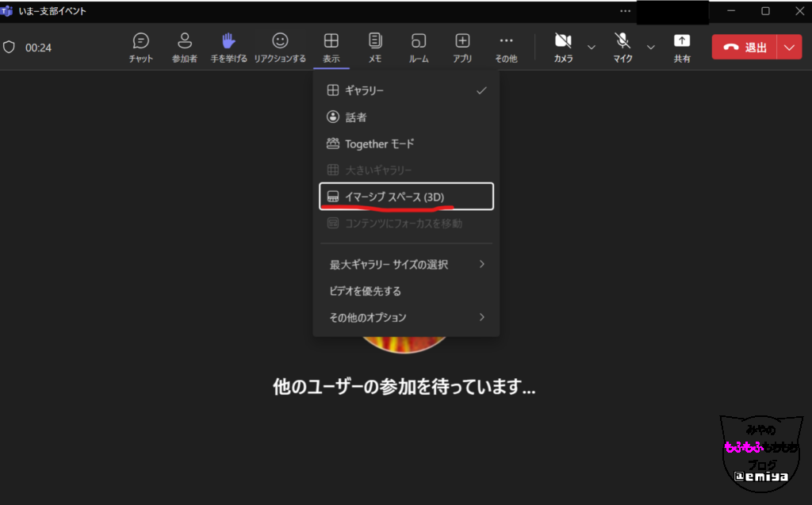Choose Together モード from view menu
This screenshot has height=505, width=812.
406,143
